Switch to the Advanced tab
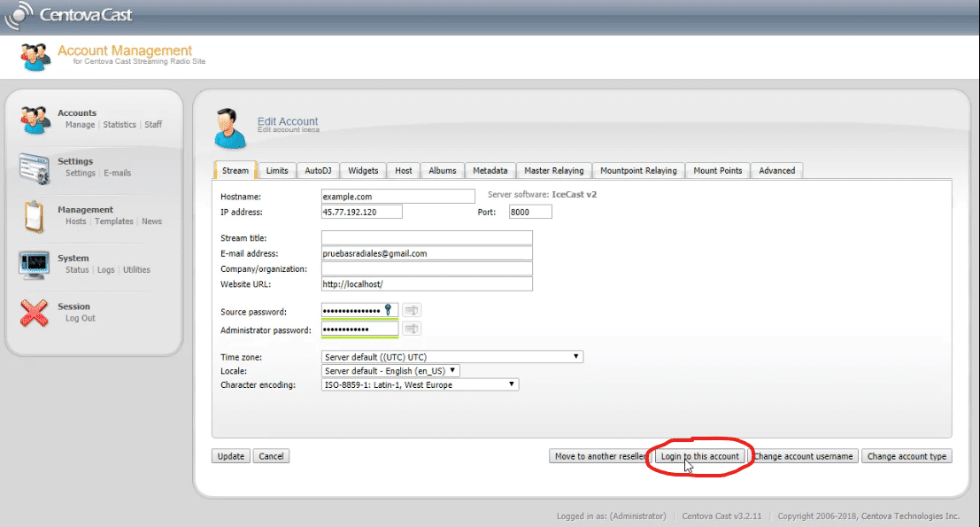This screenshot has width=980, height=527. click(777, 171)
